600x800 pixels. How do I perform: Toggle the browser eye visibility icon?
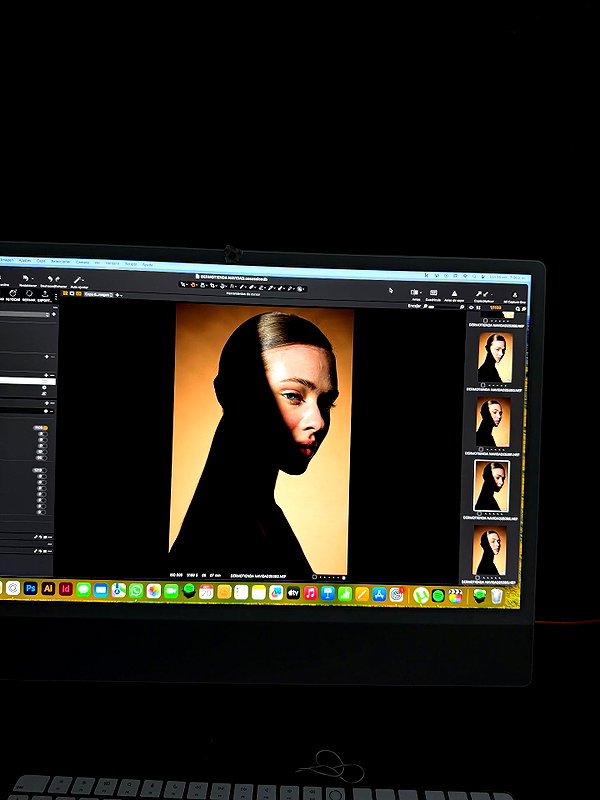471,308
